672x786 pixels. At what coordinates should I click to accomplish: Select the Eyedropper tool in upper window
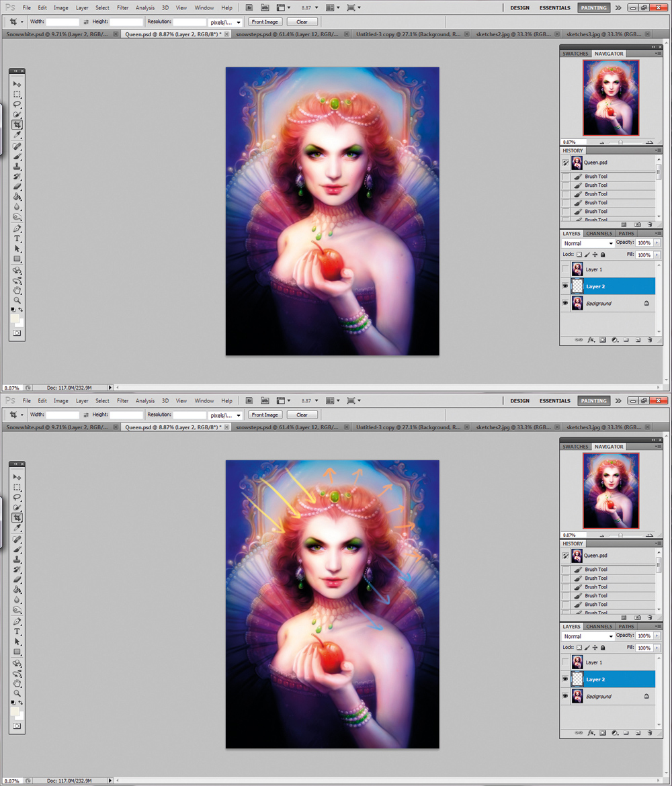[17, 134]
